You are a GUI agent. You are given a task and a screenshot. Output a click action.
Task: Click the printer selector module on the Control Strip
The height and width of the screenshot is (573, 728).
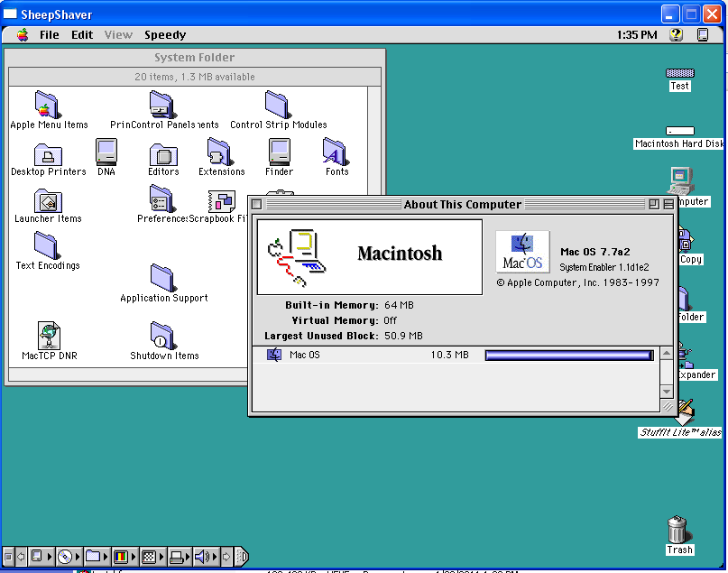click(x=175, y=556)
